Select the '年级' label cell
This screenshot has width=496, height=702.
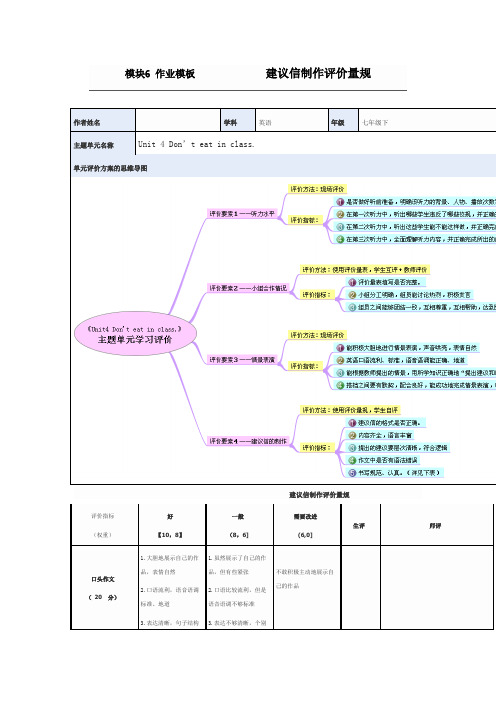[343, 120]
